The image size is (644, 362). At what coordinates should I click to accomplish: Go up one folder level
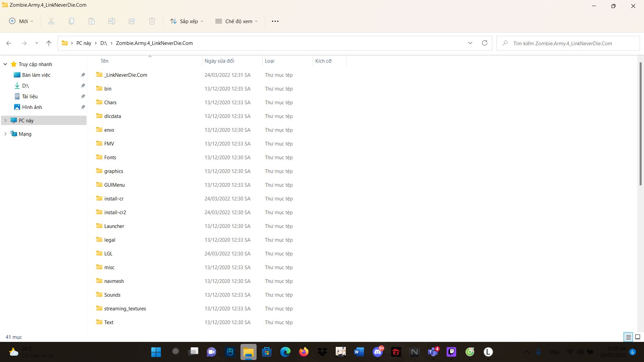[x=49, y=43]
